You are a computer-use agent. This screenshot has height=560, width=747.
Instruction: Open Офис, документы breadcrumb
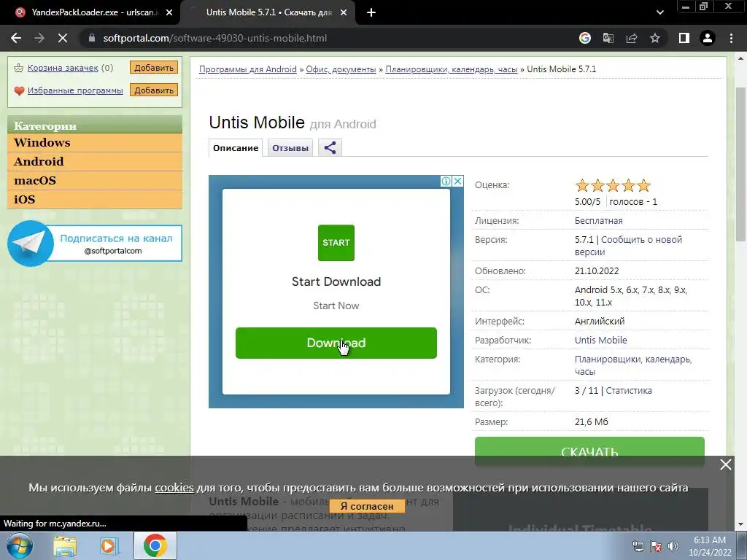pos(341,69)
